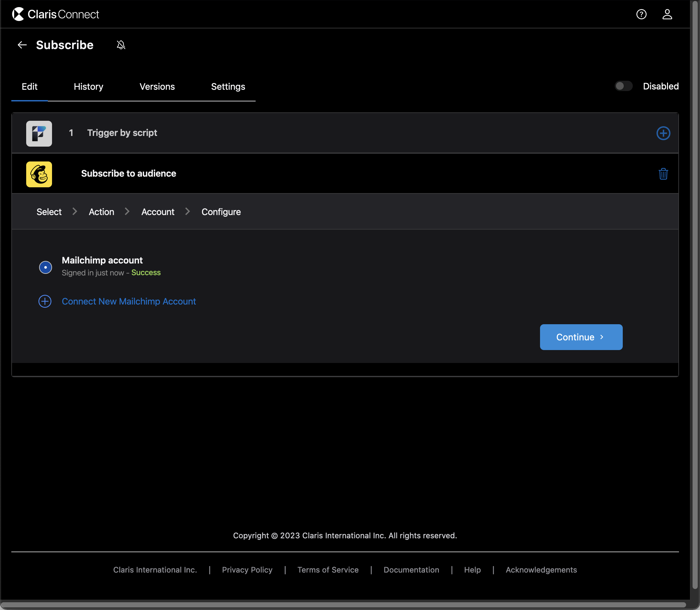Click the Account step in the breadcrumb
700x610 pixels.
tap(157, 212)
